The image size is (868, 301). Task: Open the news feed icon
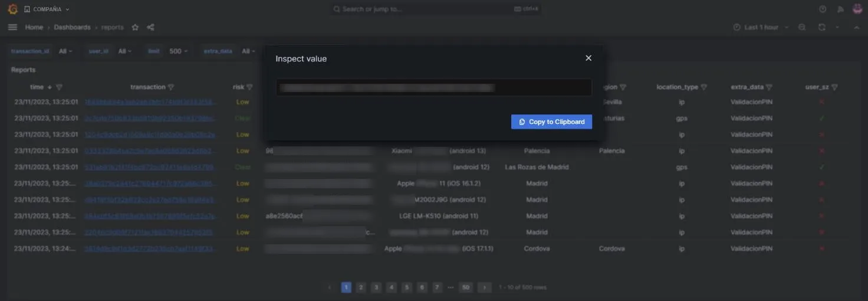(x=840, y=9)
